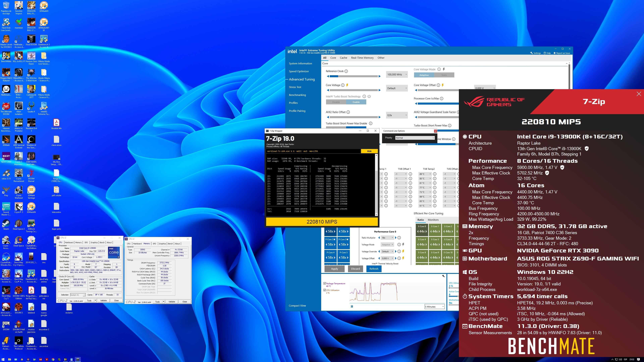Select the Cyberpunk 2077 desktop icon
The height and width of the screenshot is (362, 644).
[31, 92]
